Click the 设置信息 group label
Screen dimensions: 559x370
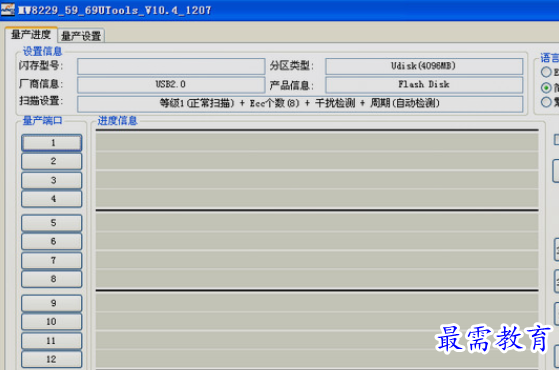pyautogui.click(x=42, y=51)
